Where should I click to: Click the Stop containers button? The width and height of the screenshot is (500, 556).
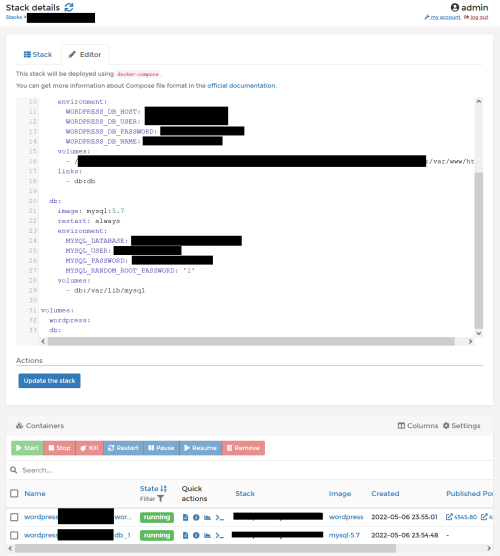[59, 448]
